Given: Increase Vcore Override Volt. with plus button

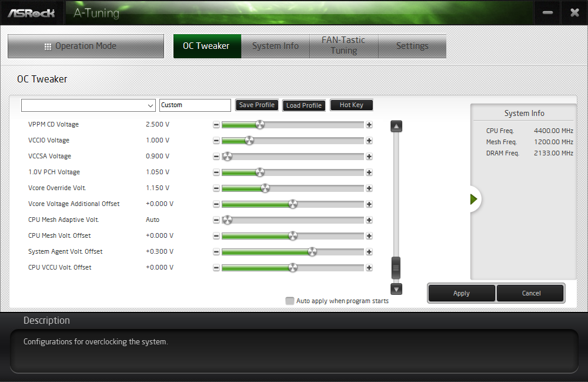Looking at the screenshot, I should point(369,188).
